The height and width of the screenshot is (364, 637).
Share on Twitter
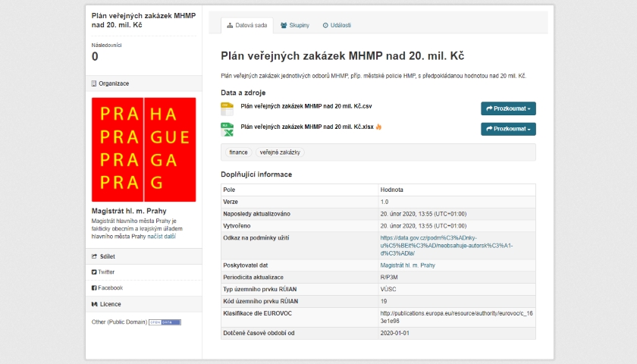pos(103,271)
